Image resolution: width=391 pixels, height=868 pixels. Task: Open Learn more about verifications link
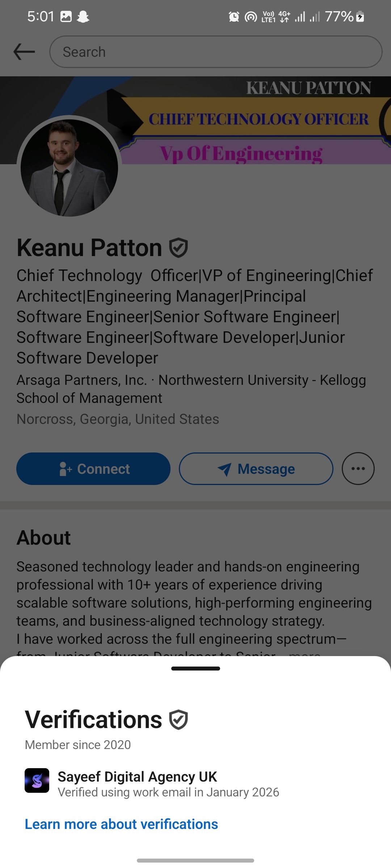point(121,824)
